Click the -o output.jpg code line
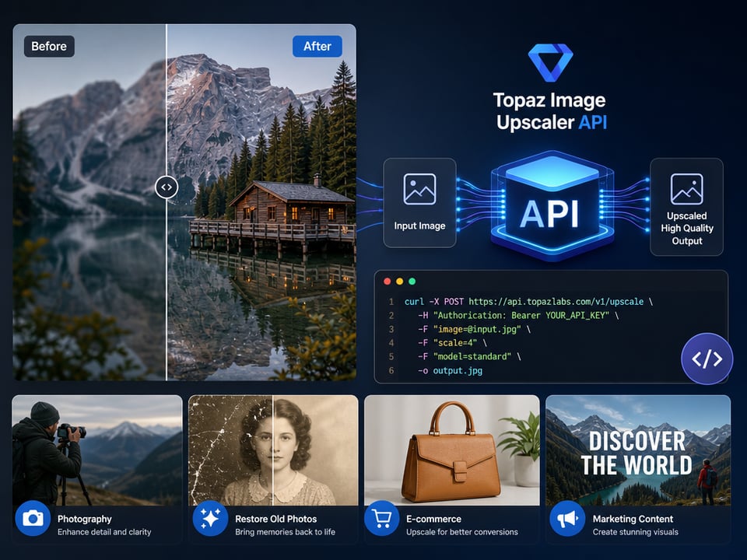 pos(450,370)
